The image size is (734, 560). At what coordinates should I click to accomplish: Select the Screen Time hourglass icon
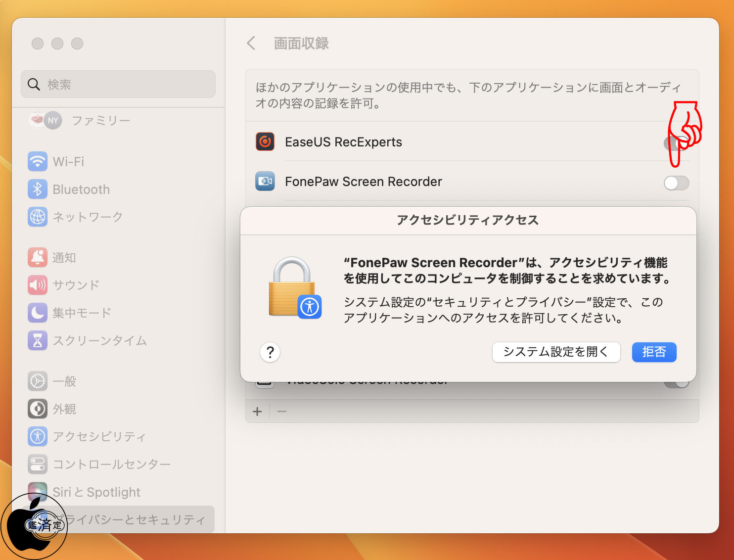38,340
